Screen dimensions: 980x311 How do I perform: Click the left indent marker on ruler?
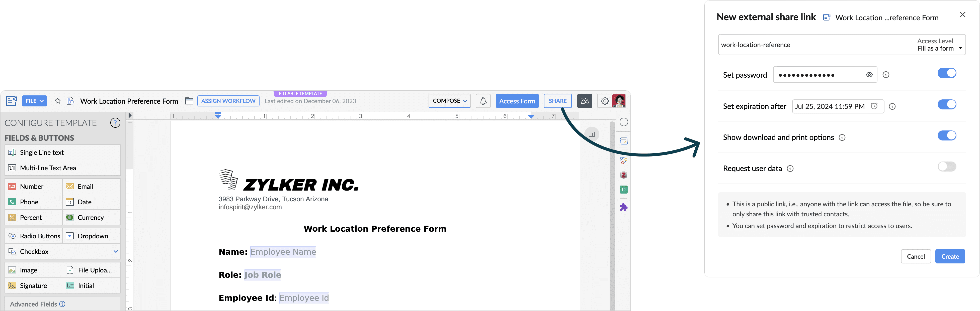218,115
